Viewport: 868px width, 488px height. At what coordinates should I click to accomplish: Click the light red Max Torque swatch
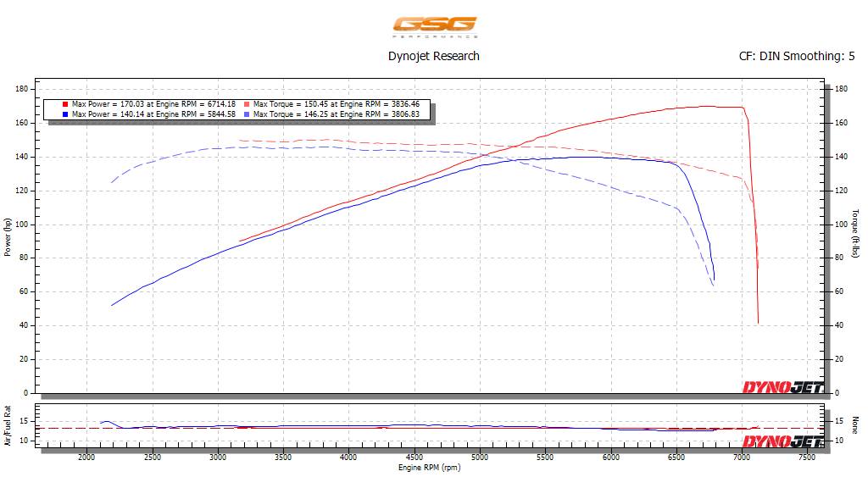tap(247, 104)
